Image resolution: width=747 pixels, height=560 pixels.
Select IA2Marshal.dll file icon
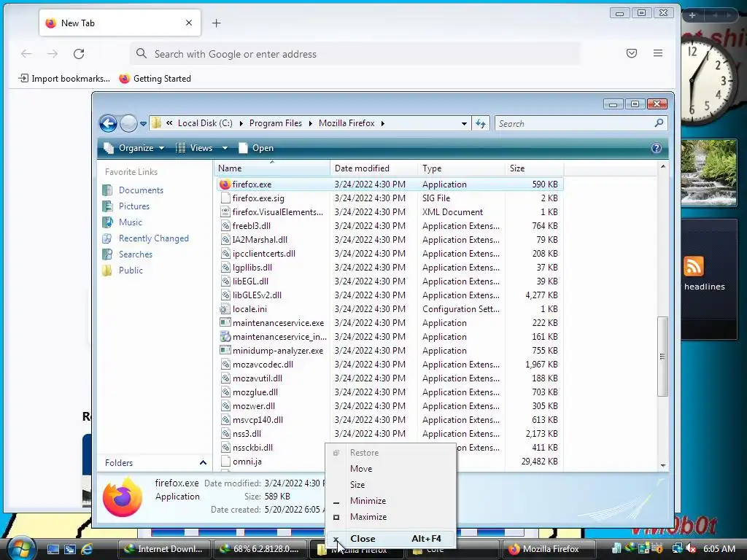coord(225,239)
